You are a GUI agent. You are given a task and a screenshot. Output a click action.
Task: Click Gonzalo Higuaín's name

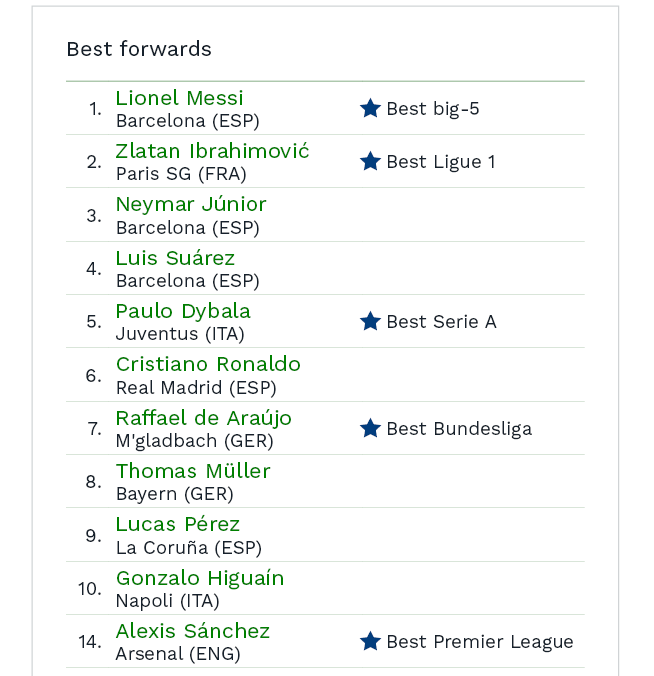(x=200, y=578)
